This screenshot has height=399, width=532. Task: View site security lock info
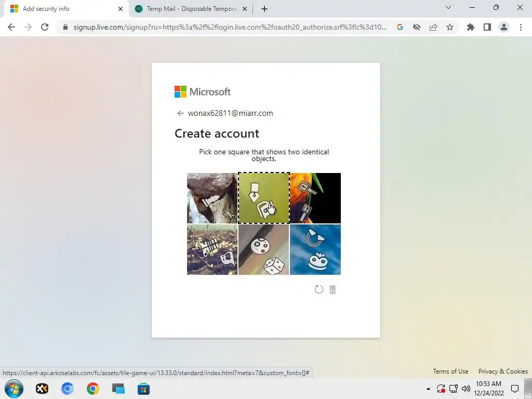[65, 27]
